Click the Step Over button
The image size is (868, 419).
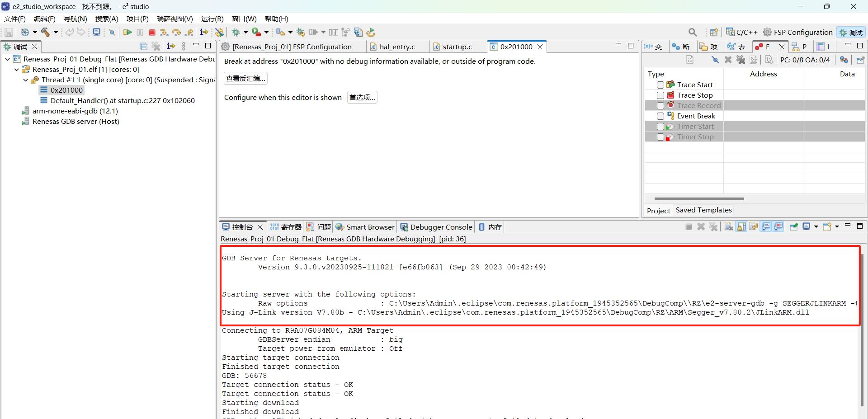tap(177, 32)
